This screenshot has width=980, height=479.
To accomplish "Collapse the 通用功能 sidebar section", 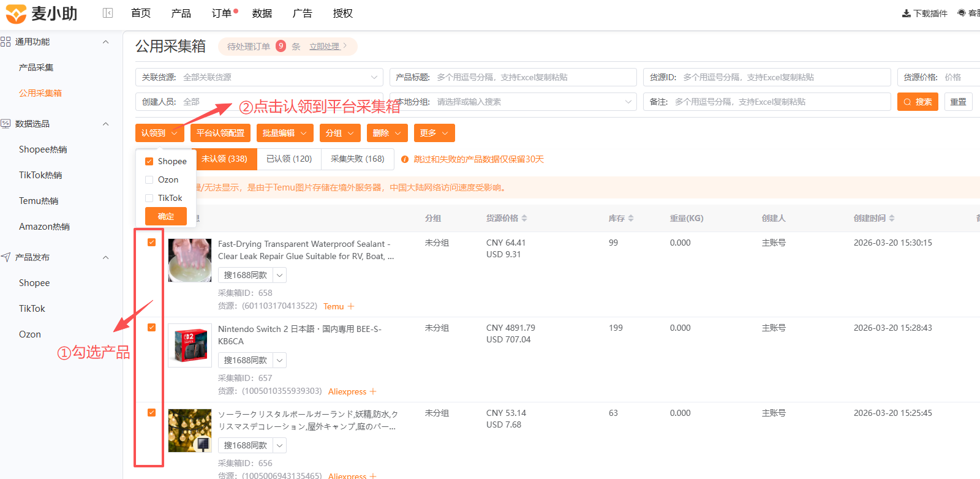I will 105,42.
